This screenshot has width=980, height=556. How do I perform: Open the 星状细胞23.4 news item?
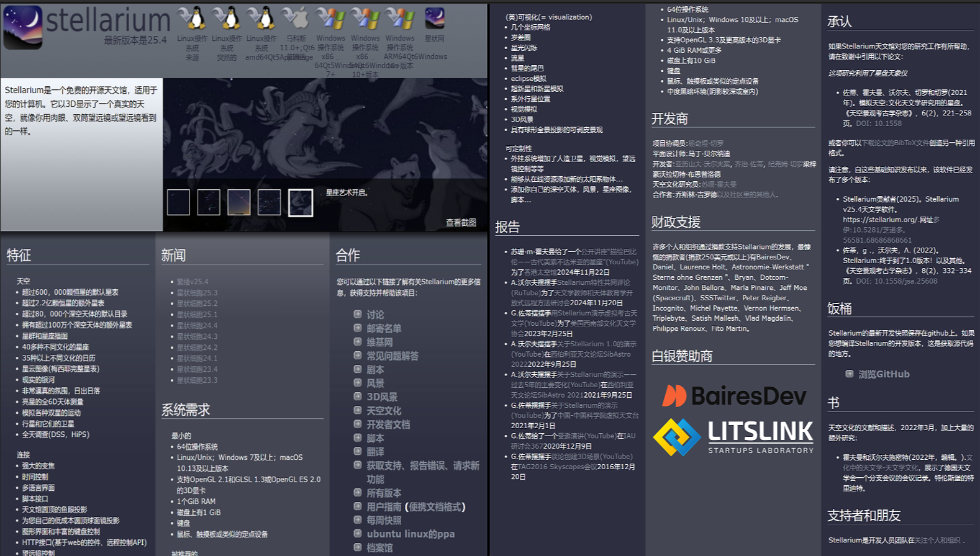[197, 369]
